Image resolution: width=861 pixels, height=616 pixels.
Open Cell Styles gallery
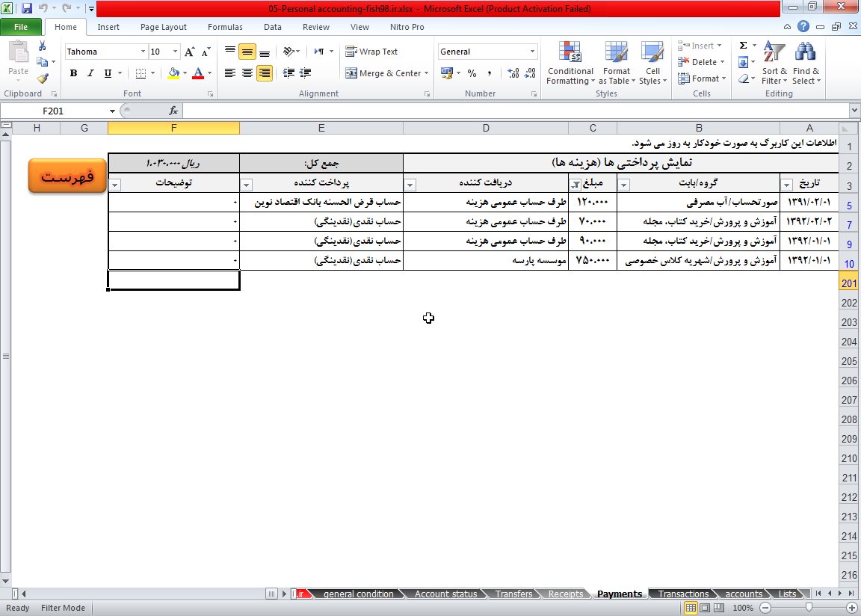[652, 63]
